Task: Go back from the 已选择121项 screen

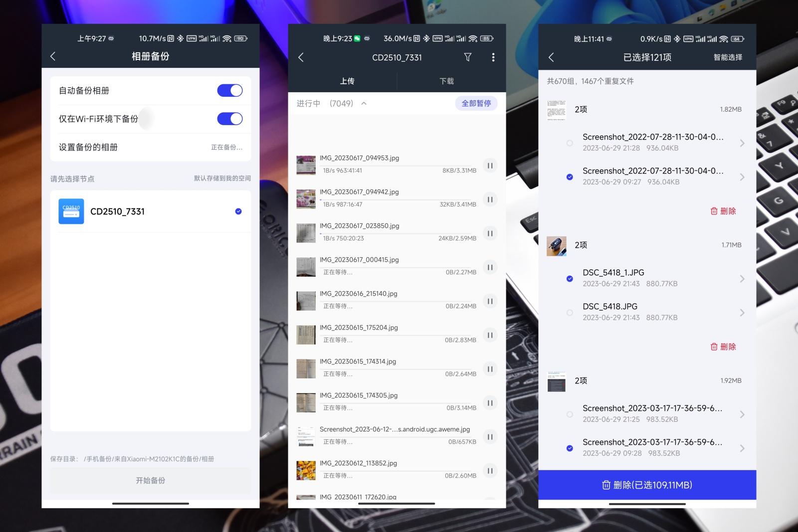Action: pyautogui.click(x=551, y=57)
